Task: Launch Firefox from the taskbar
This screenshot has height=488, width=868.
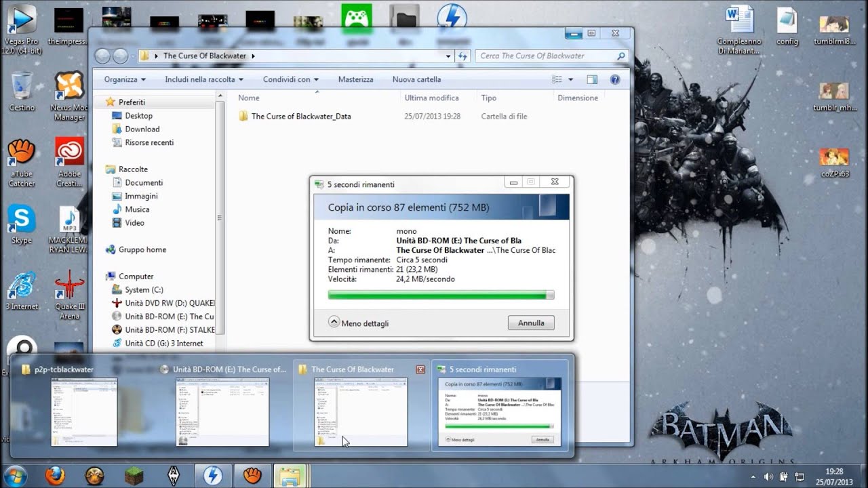Action: [55, 476]
